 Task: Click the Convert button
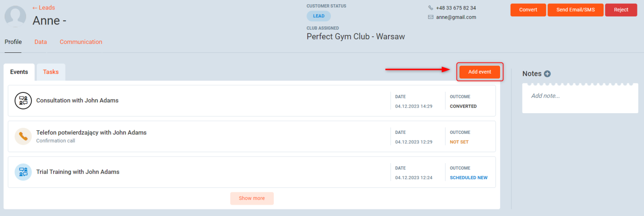point(528,10)
